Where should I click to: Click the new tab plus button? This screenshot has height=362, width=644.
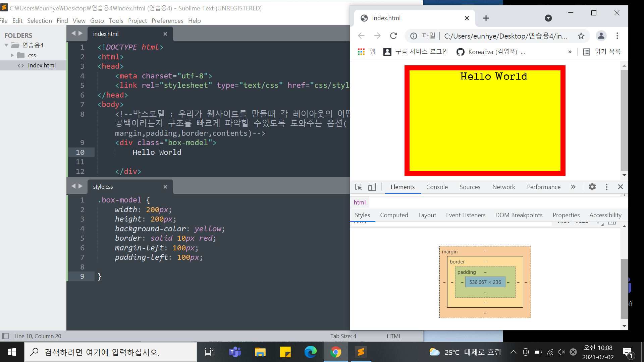[x=486, y=18]
